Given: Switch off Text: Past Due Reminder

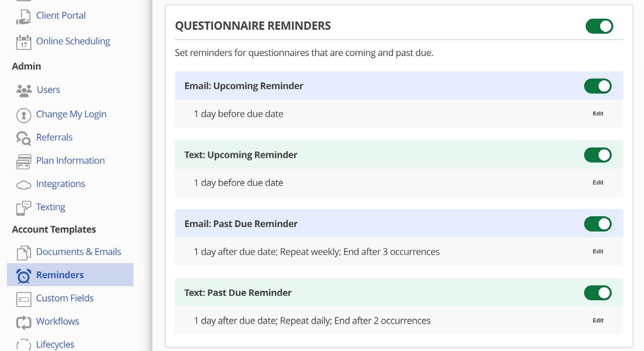Looking at the screenshot, I should click(x=598, y=293).
